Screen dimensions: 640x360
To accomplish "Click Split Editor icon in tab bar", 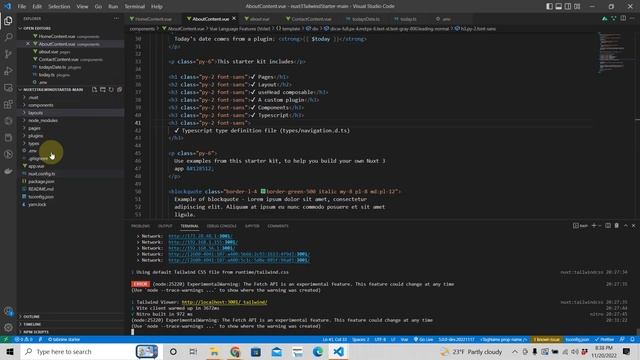I will [623, 18].
